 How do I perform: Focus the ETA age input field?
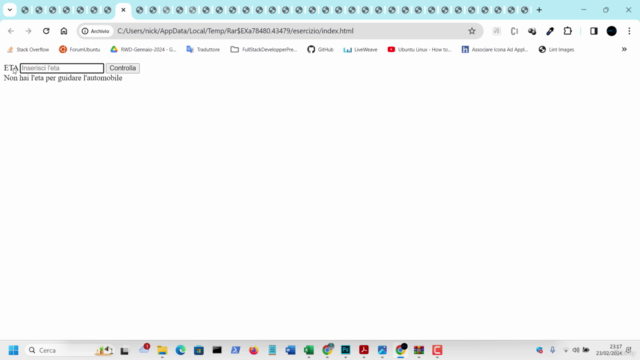[x=62, y=68]
